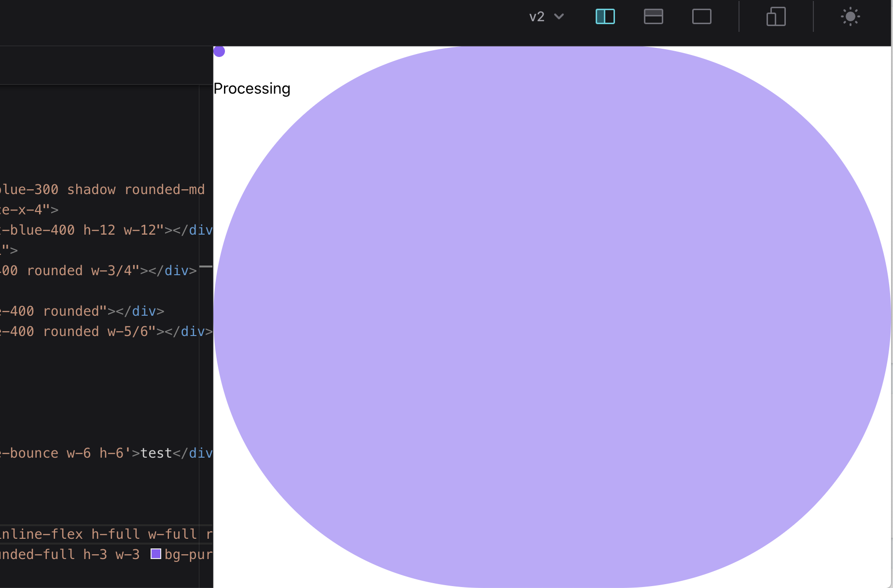Switch to the horizontal split layout icon
Screen dimensions: 893x588
[x=654, y=16]
